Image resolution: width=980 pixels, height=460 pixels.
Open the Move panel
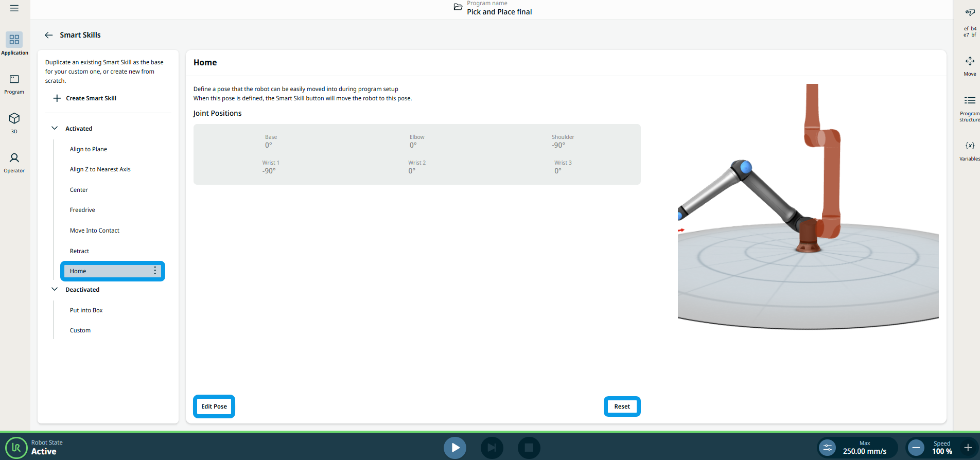(x=969, y=66)
